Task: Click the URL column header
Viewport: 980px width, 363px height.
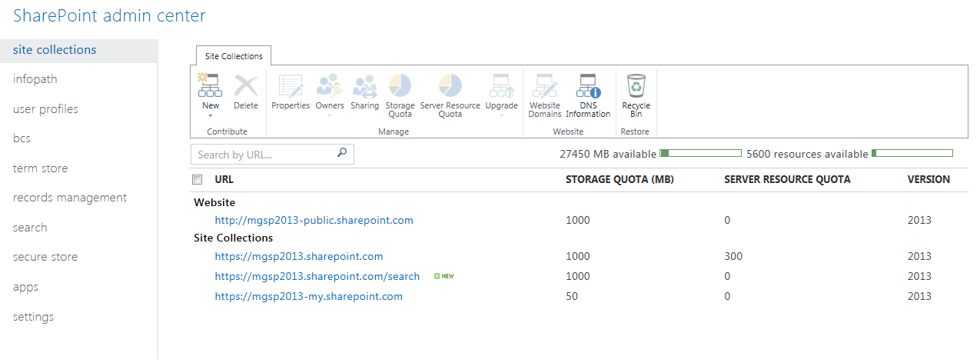Action: tap(224, 179)
